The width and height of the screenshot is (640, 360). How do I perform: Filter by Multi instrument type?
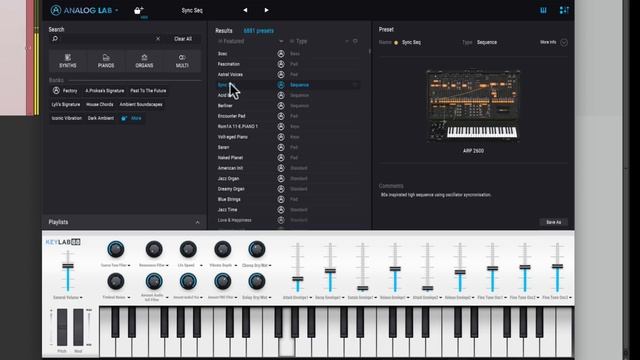click(x=182, y=61)
